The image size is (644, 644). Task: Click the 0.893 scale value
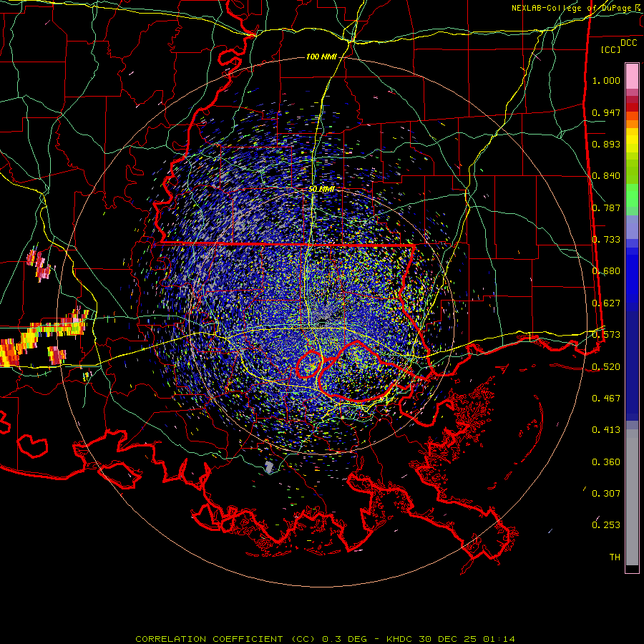click(606, 144)
